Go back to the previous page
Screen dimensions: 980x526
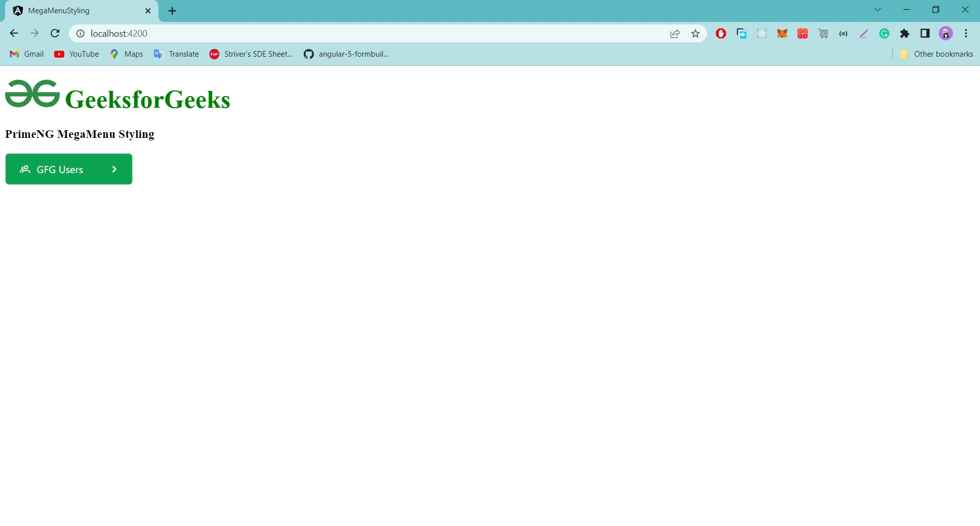click(14, 34)
